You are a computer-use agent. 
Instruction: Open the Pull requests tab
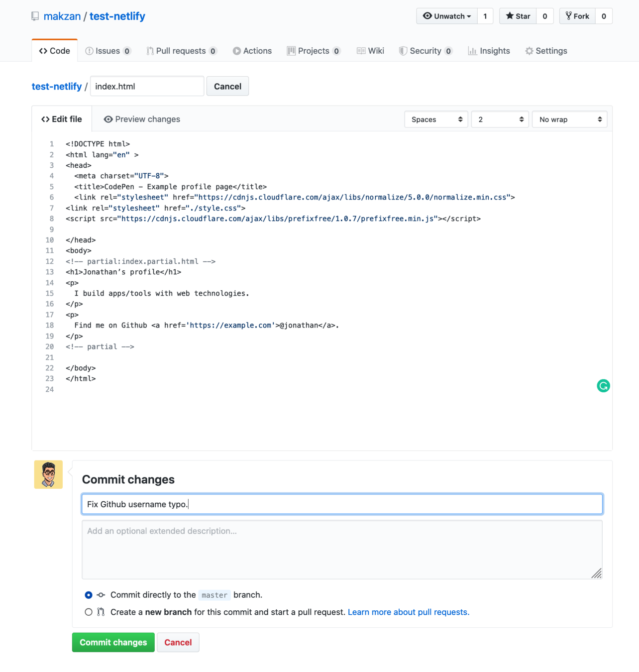click(x=182, y=51)
